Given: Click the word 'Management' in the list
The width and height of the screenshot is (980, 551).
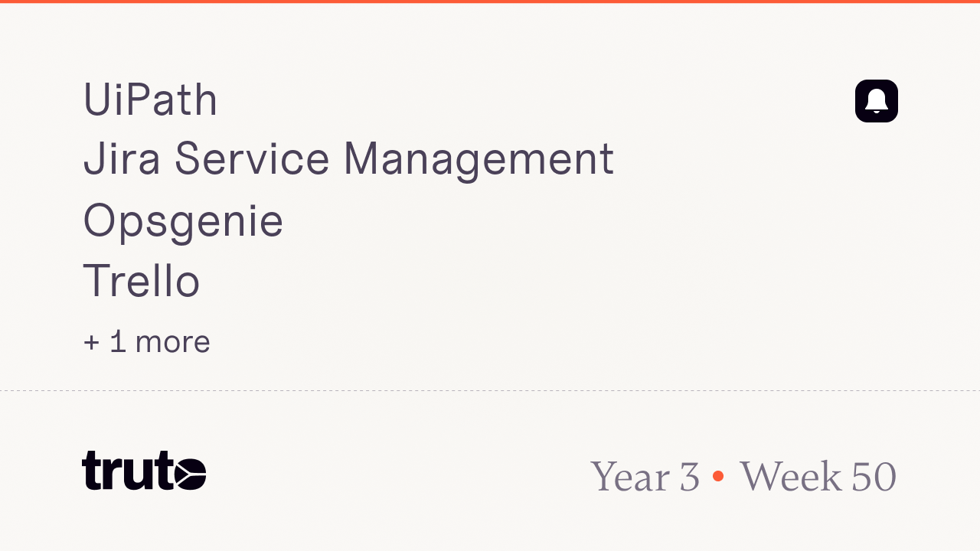Looking at the screenshot, I should click(478, 159).
